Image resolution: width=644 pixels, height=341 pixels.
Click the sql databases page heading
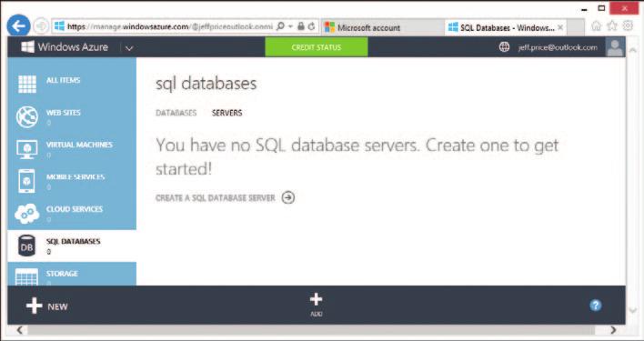pos(206,84)
